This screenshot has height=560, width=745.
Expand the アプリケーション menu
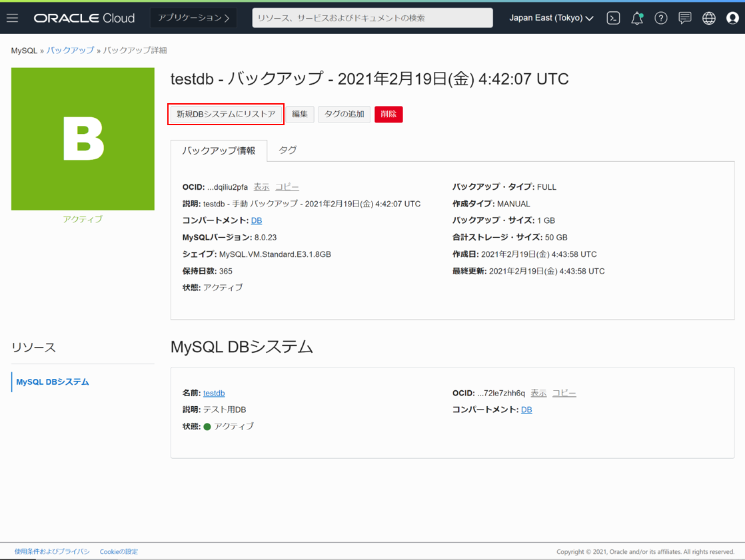(194, 18)
